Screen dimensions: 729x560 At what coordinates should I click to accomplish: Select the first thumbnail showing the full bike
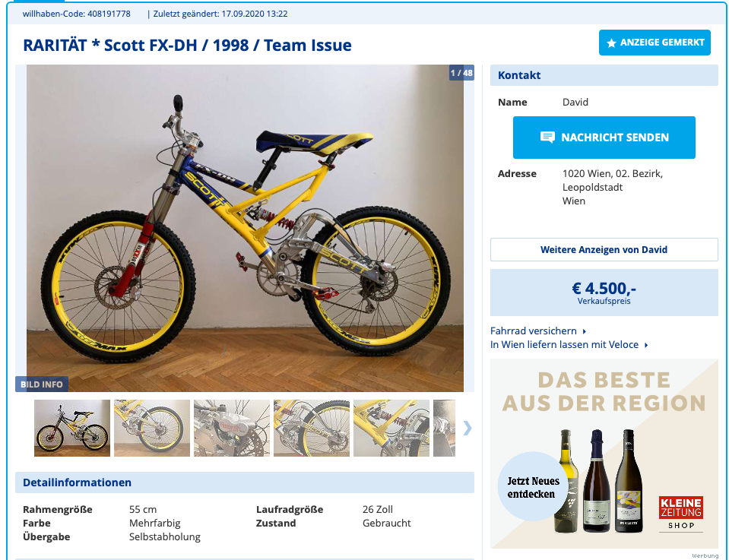tap(72, 428)
